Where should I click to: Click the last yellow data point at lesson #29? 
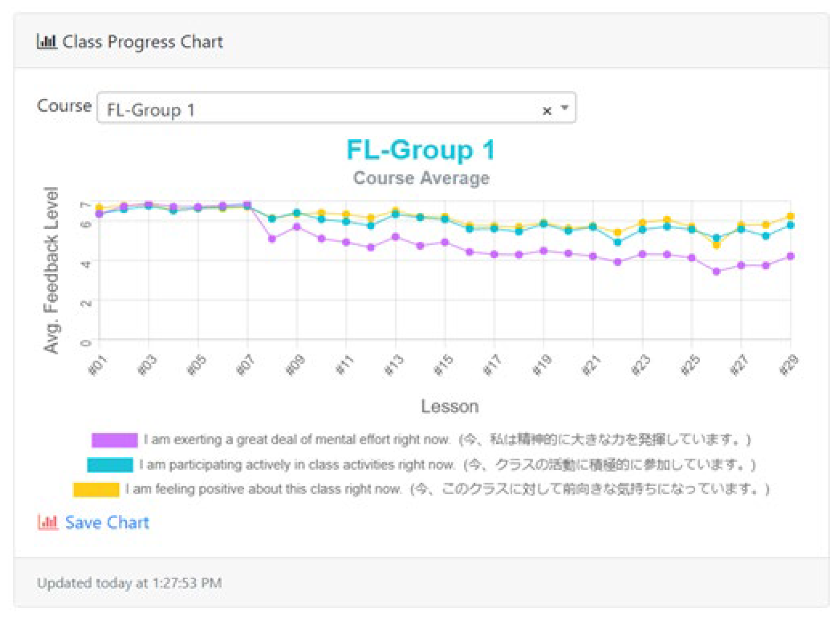pyautogui.click(x=791, y=216)
